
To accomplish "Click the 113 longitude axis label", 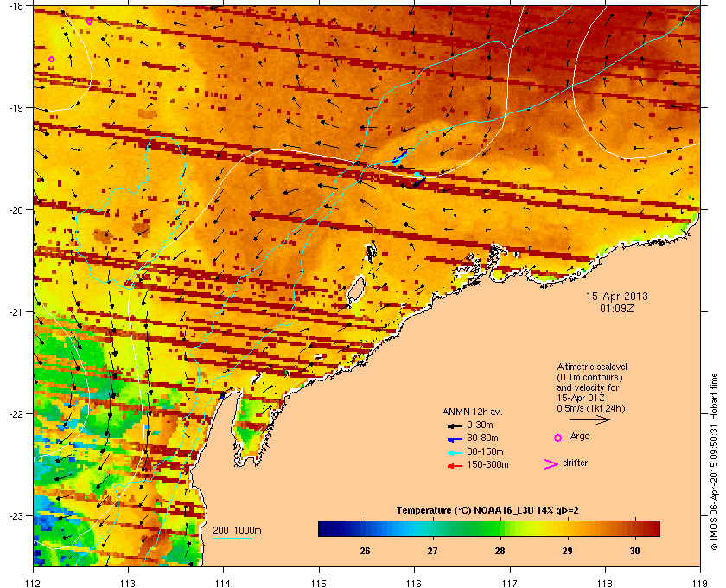I will (x=128, y=584).
